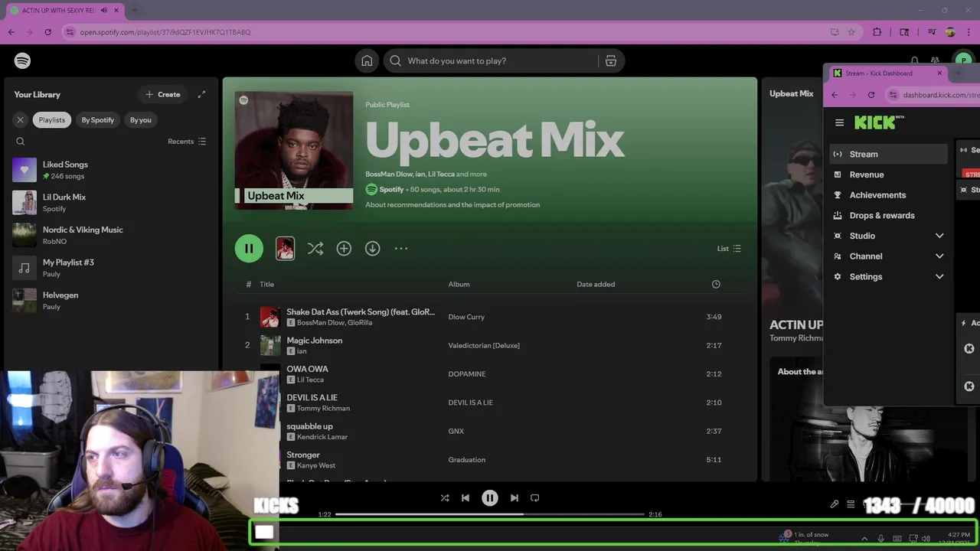Open Nordic & Viking Music playlist
Screen dimensions: 980x551
click(x=111, y=235)
